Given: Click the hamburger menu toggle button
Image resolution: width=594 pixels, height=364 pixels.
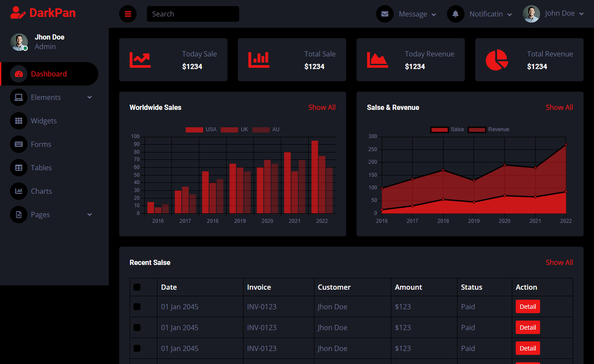Looking at the screenshot, I should click(x=127, y=13).
